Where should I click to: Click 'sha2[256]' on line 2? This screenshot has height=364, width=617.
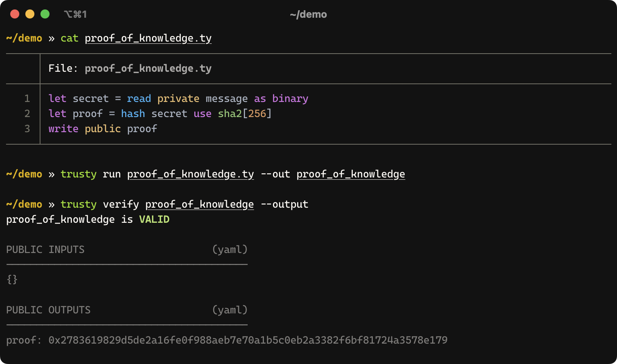(245, 114)
